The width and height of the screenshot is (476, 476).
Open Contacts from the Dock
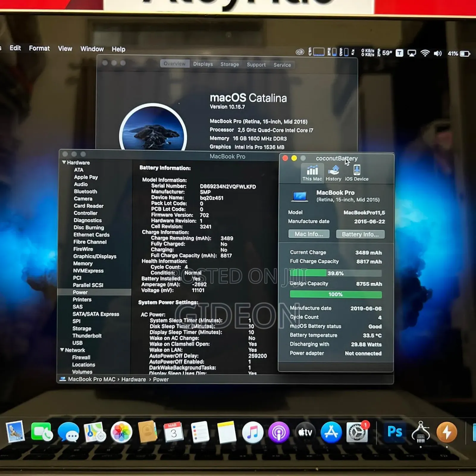tap(148, 432)
